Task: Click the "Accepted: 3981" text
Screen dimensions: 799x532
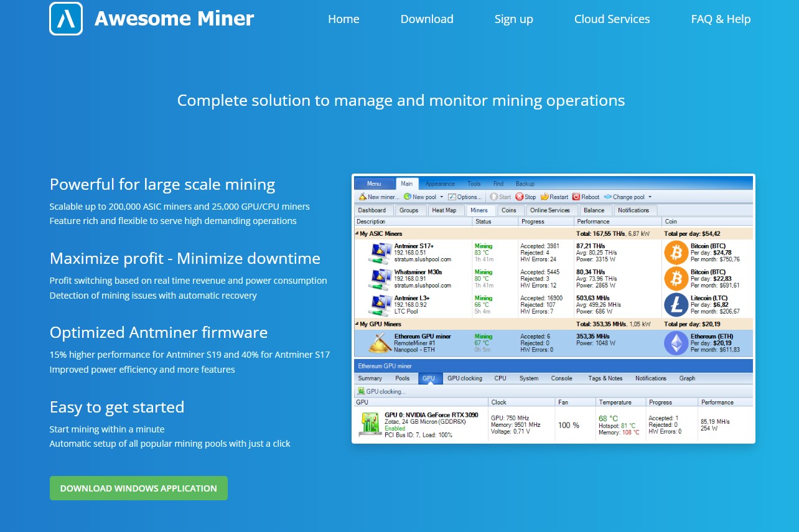Action: [x=540, y=246]
